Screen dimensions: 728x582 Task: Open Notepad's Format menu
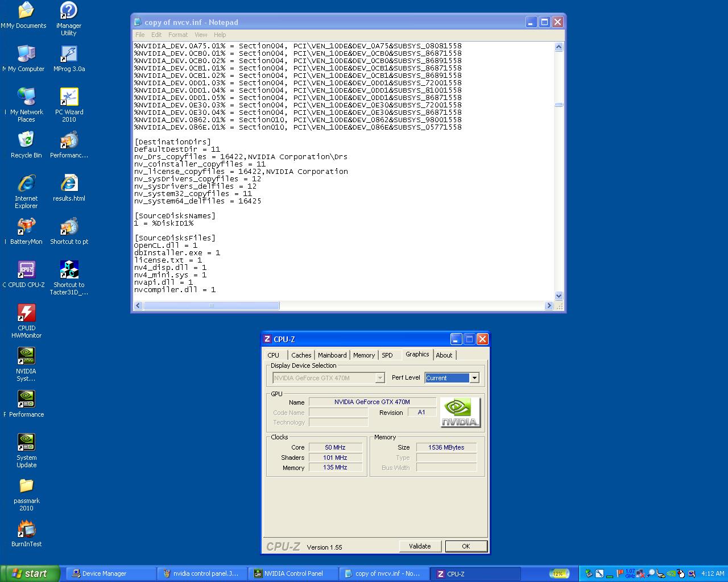[x=178, y=35]
